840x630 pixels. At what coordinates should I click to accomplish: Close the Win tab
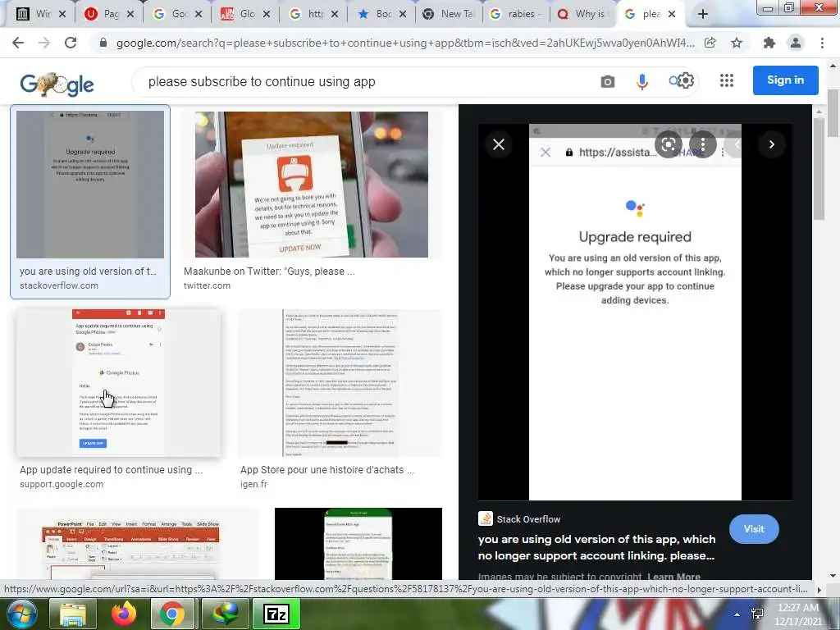click(x=62, y=15)
